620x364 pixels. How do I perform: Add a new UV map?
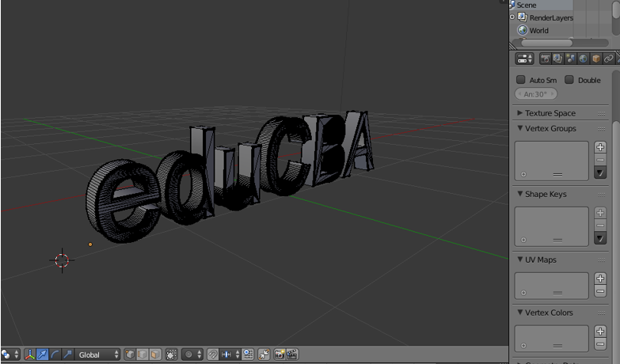click(x=600, y=279)
